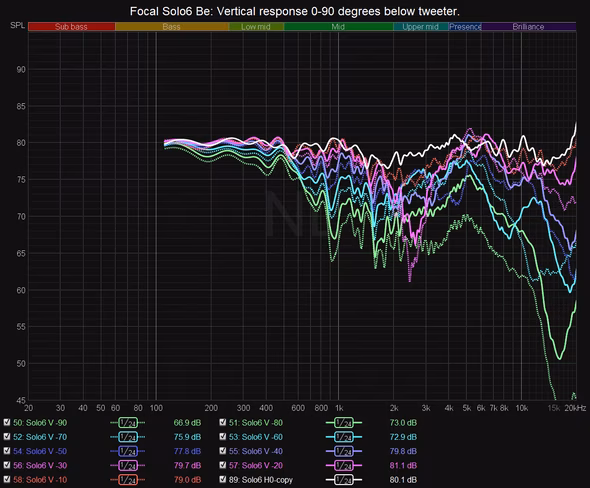
Task: Uncheck the 52: Solo6 V -70 checkbox
Action: point(7,436)
